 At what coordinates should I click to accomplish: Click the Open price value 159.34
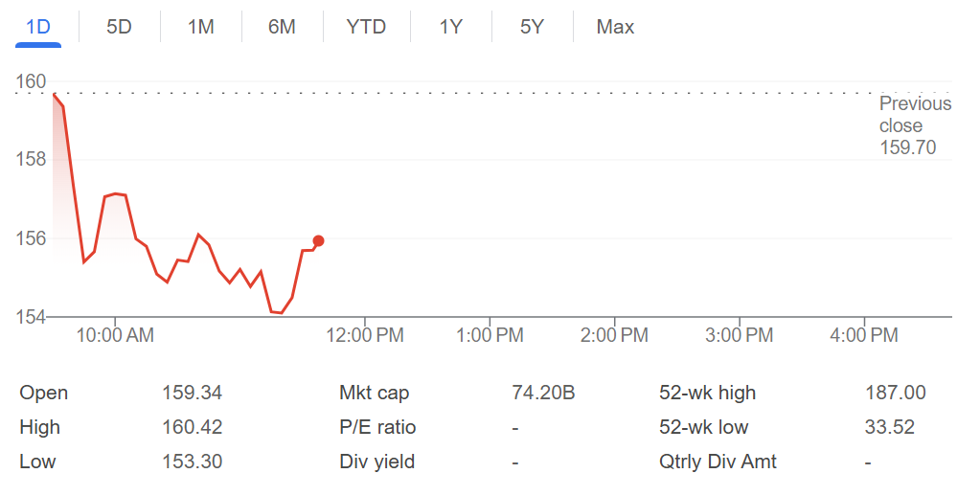(x=192, y=393)
